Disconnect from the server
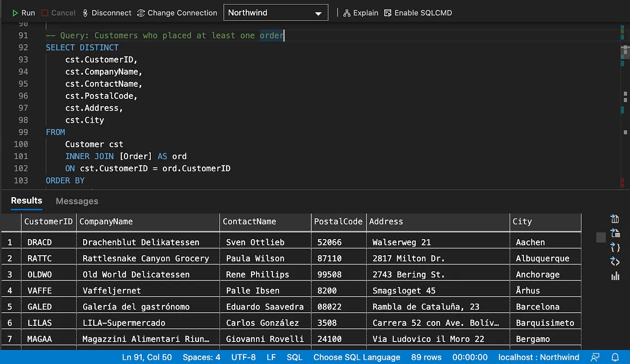 (107, 13)
